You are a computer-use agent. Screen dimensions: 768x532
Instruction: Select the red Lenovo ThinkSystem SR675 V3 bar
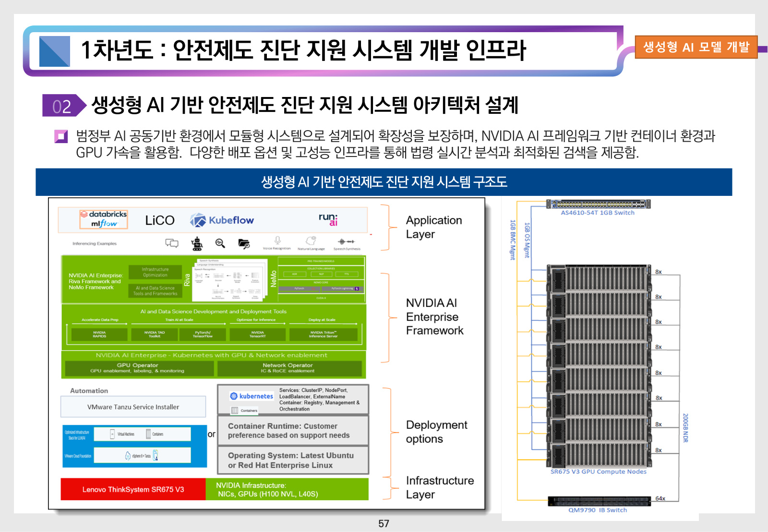132,490
